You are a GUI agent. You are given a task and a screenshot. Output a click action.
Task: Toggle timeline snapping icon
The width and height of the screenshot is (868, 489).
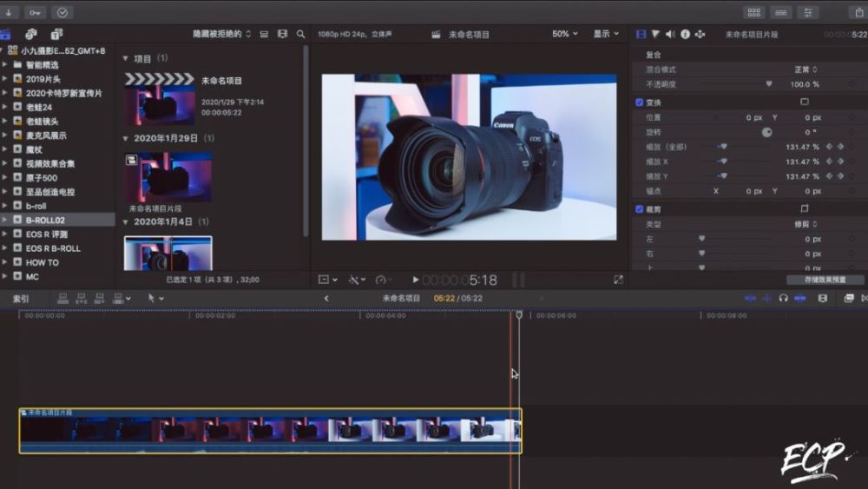point(800,298)
